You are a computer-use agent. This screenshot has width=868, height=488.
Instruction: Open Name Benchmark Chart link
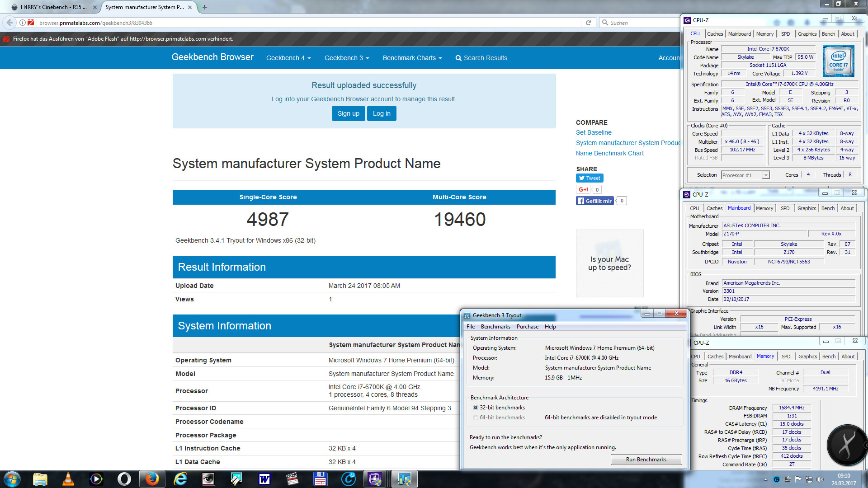coord(610,153)
